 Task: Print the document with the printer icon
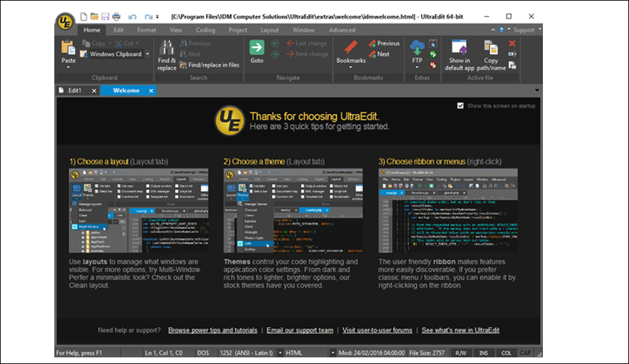tap(117, 17)
